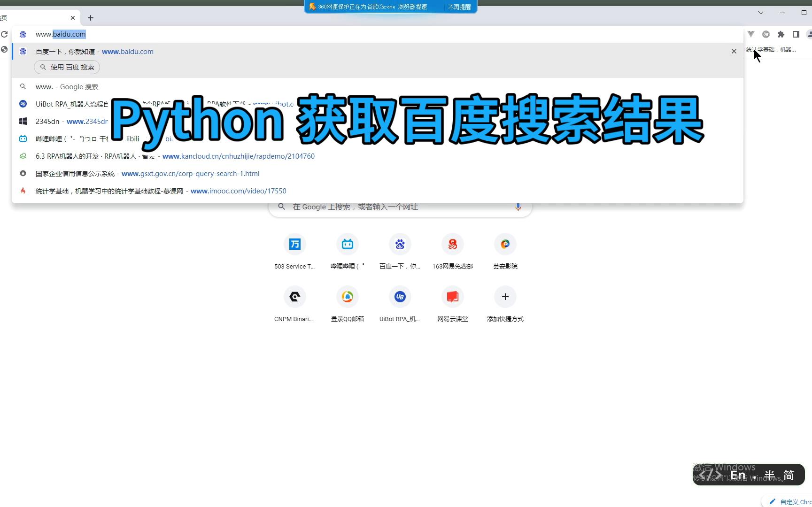Screen dimensions: 812x507
Task: Click the browser reload icon
Action: (x=4, y=34)
